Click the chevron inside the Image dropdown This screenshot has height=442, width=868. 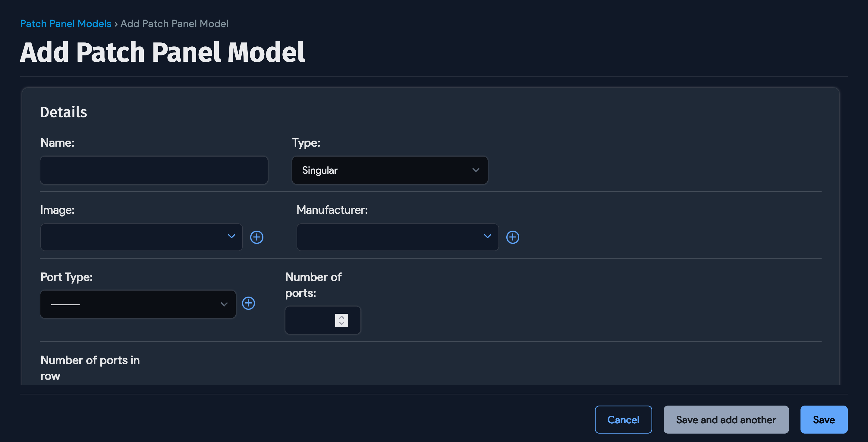231,237
